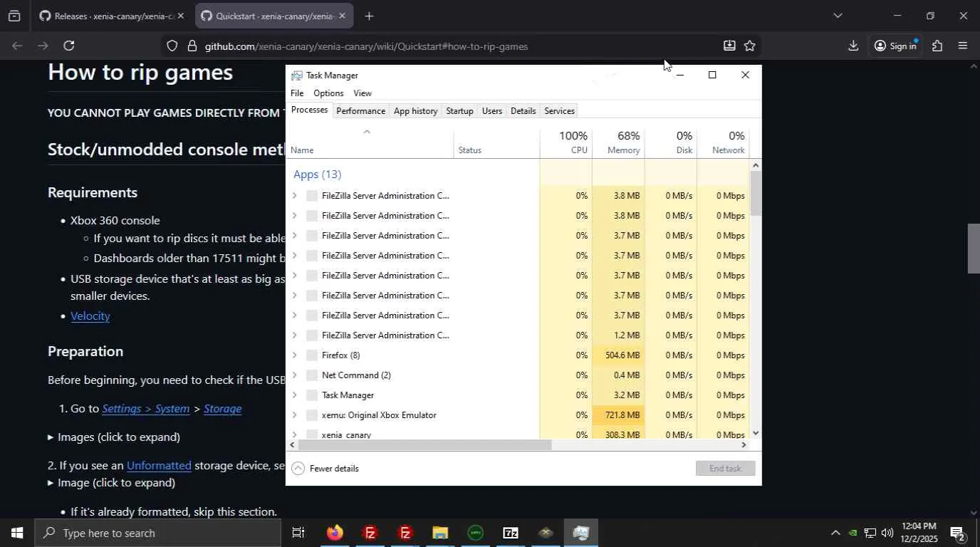Go back using the browser back arrow
The image size is (980, 547).
[x=18, y=46]
